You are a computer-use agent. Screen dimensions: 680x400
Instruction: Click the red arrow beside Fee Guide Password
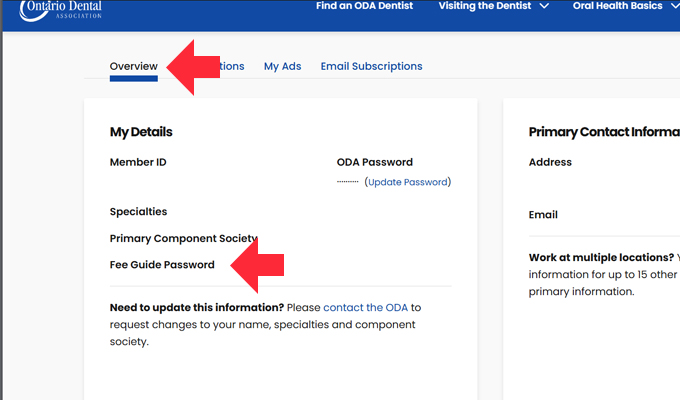coord(257,265)
